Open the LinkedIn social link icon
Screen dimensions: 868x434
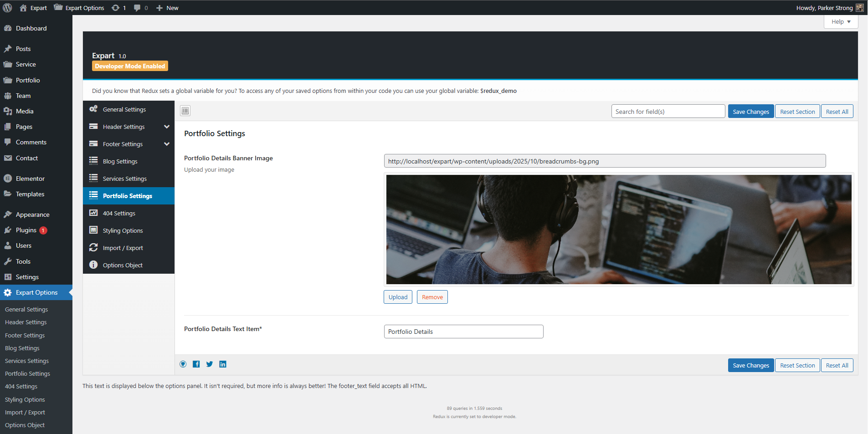[223, 364]
